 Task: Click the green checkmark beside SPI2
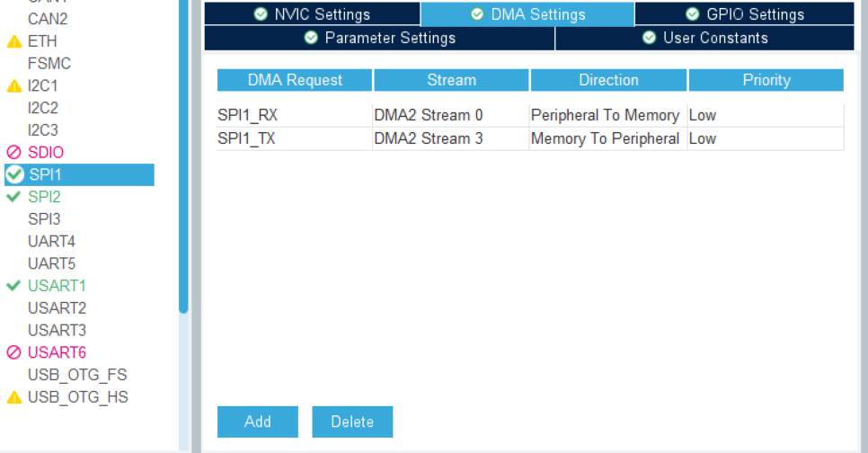[14, 197]
